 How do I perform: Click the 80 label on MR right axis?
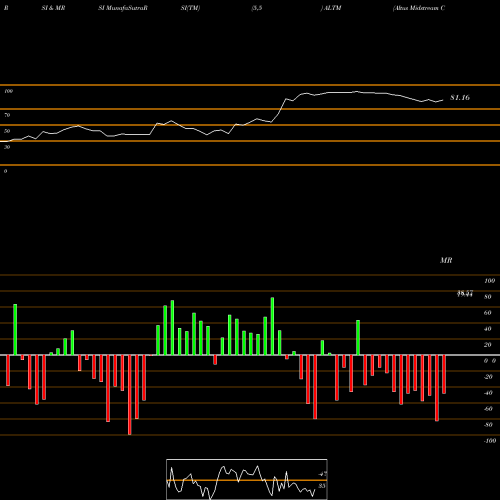(488, 297)
